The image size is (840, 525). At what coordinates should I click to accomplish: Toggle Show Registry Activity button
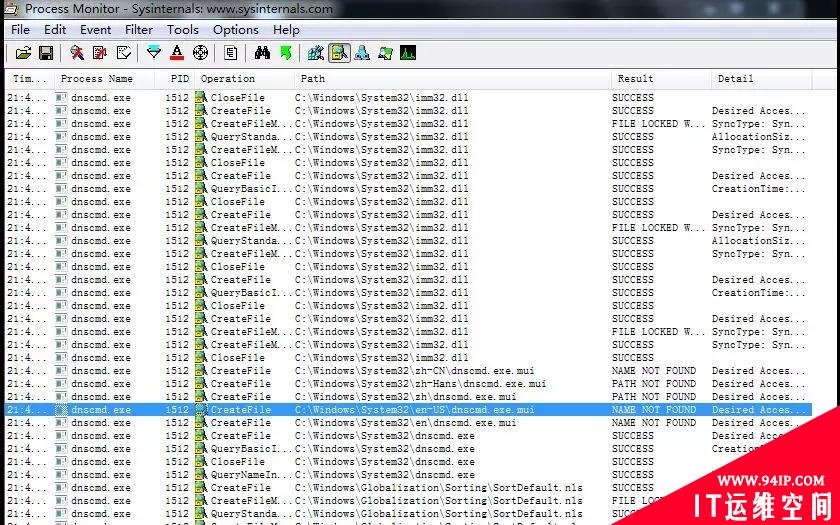pyautogui.click(x=316, y=53)
